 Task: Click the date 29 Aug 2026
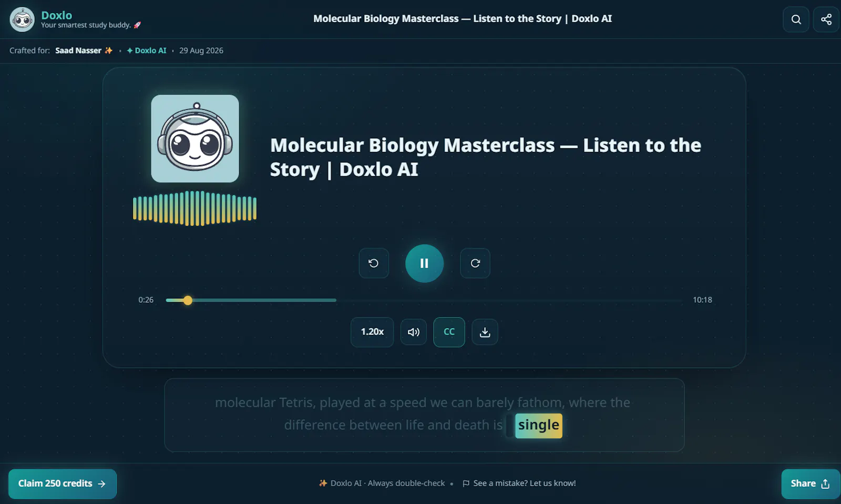pos(201,50)
